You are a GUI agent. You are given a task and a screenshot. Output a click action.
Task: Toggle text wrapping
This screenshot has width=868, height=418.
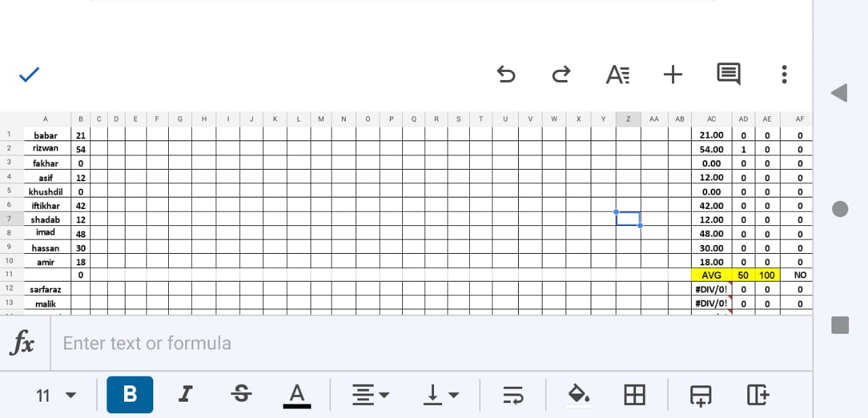click(513, 395)
